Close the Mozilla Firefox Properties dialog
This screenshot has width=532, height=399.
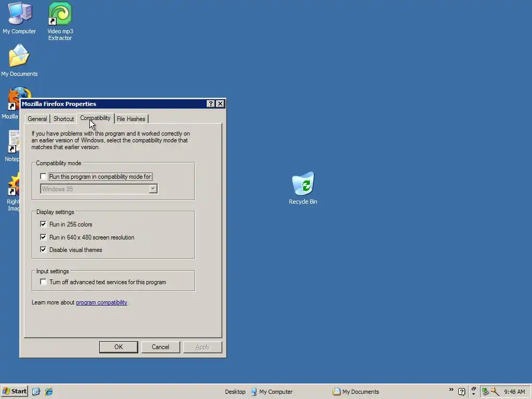tap(220, 104)
